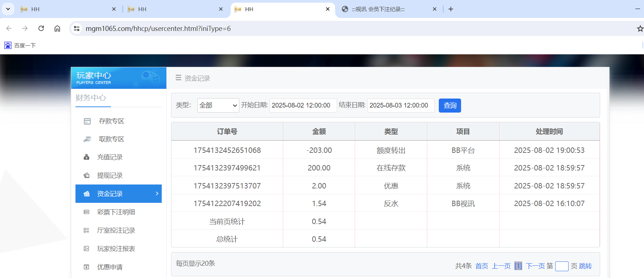Click the 开始日期 date field

(303, 105)
